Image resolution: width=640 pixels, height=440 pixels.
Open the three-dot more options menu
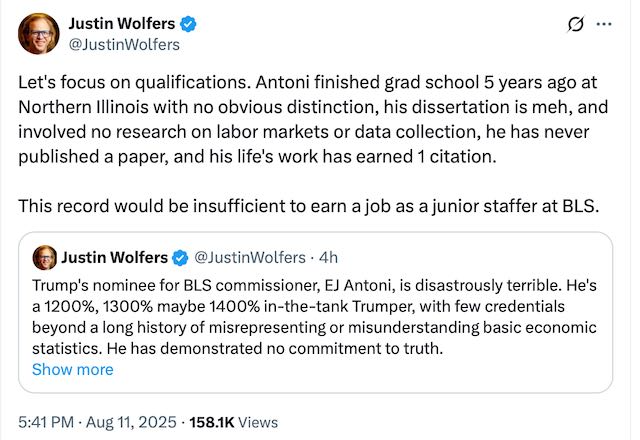click(604, 24)
